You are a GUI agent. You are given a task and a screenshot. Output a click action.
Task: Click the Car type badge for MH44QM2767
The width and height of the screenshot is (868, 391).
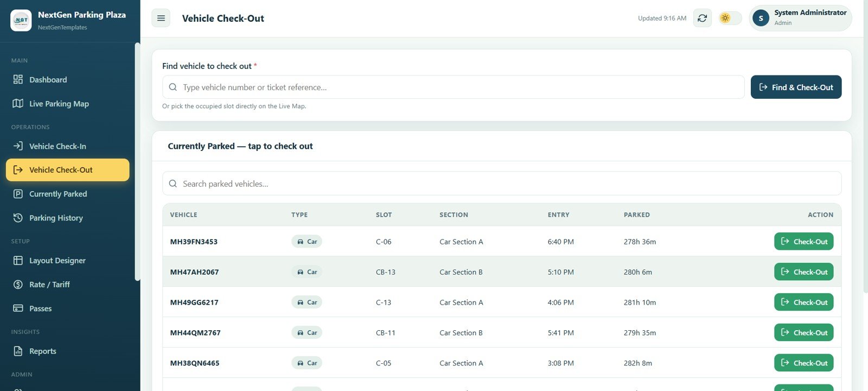tap(307, 333)
